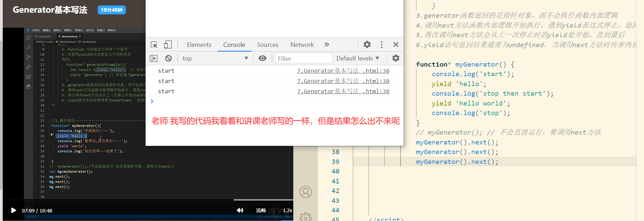Click line number 41 in the code editor
The width and height of the screenshot is (644, 221).
335,181
